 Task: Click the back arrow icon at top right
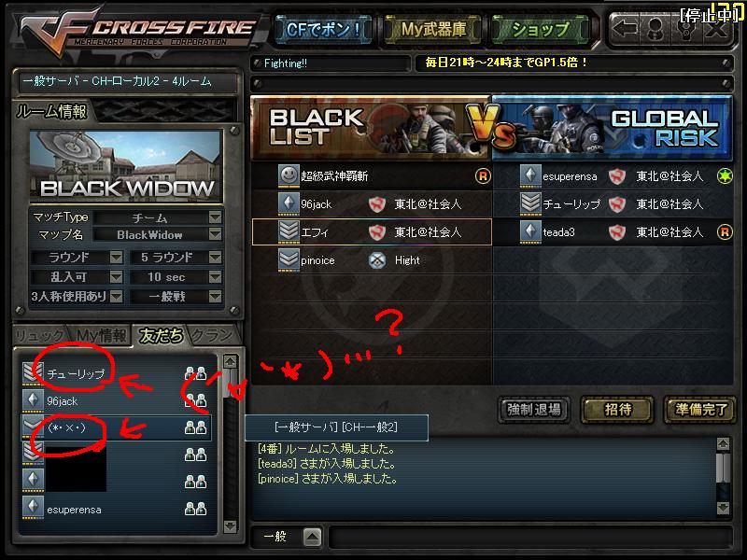point(625,29)
